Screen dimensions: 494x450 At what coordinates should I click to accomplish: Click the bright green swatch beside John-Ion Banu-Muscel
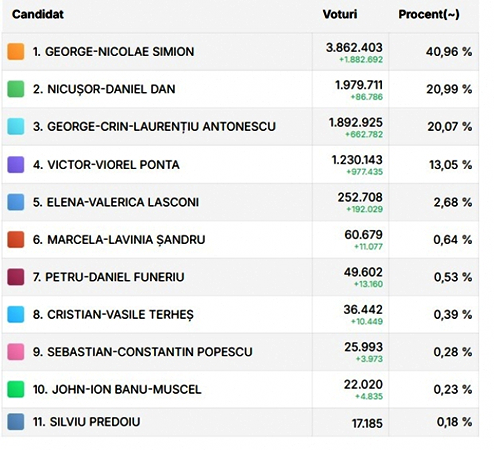(16, 389)
